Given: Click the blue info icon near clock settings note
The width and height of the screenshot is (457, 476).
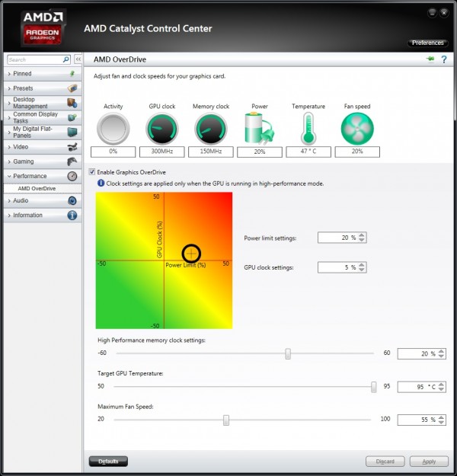Looking at the screenshot, I should pyautogui.click(x=101, y=184).
